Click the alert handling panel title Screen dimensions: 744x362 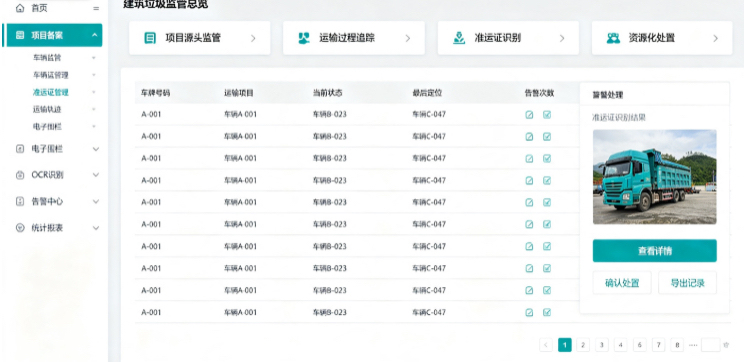(x=608, y=95)
